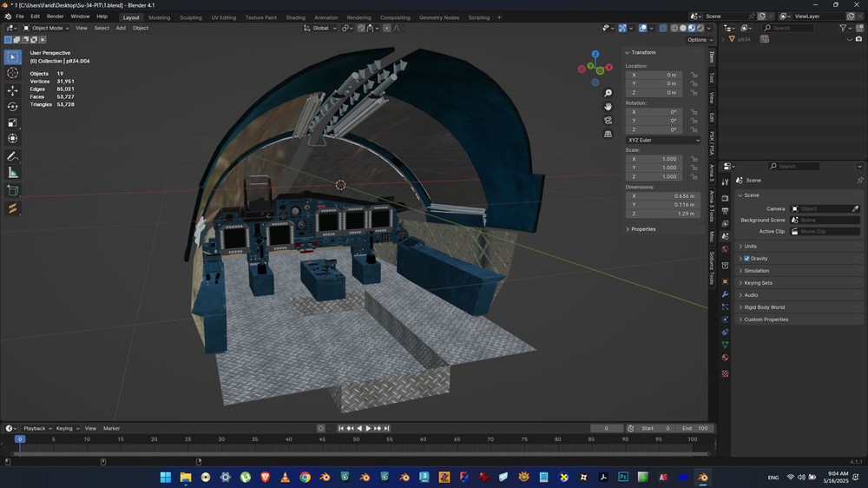Toggle the Gravity checkbox
This screenshot has height=488, width=868.
pos(746,259)
